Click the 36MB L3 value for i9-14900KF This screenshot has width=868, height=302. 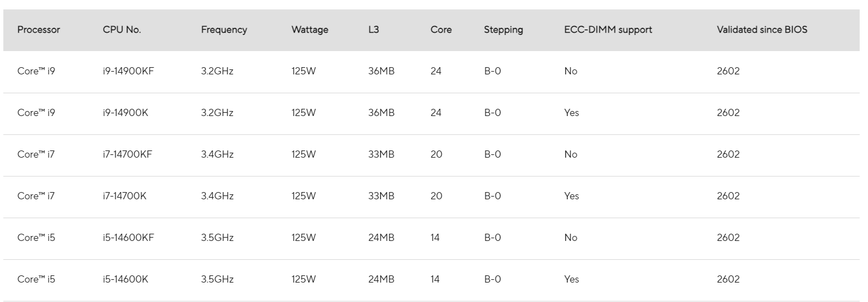(x=381, y=71)
